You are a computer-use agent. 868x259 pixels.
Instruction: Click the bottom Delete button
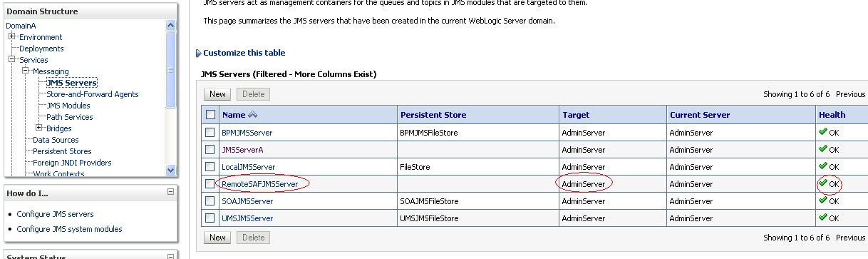254,238
